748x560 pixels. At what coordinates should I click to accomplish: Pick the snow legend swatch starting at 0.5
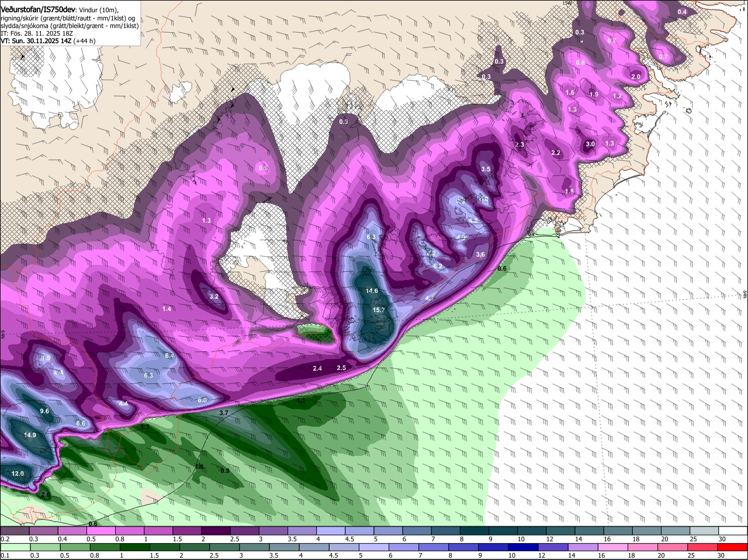click(101, 531)
